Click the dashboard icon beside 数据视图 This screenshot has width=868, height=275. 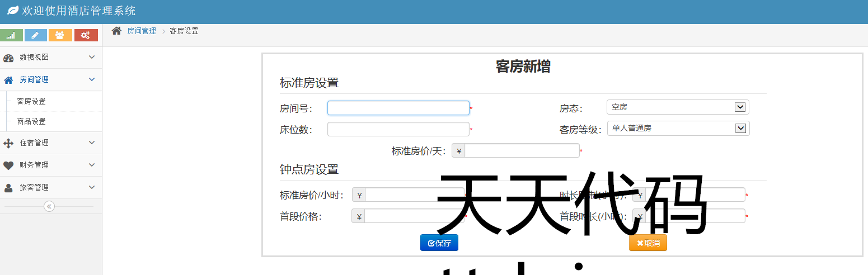click(x=8, y=58)
